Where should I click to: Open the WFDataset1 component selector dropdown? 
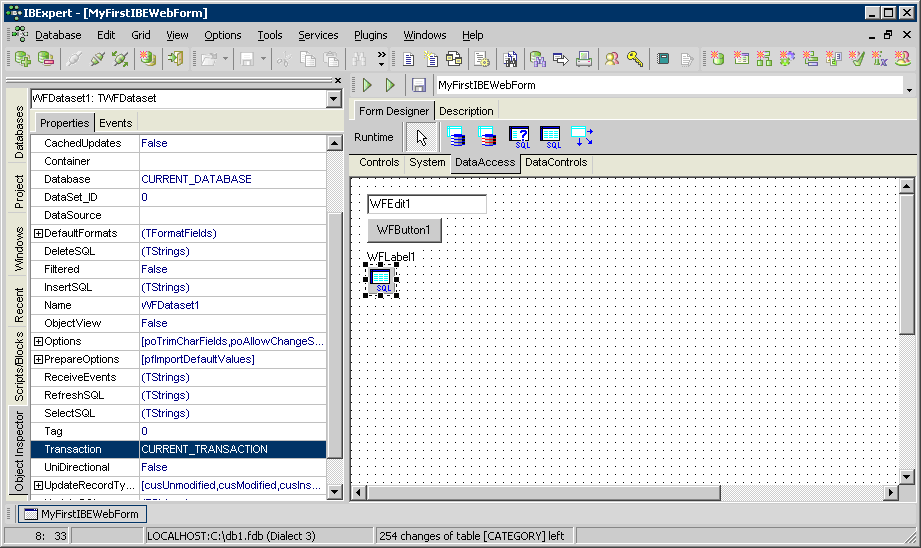coord(334,99)
